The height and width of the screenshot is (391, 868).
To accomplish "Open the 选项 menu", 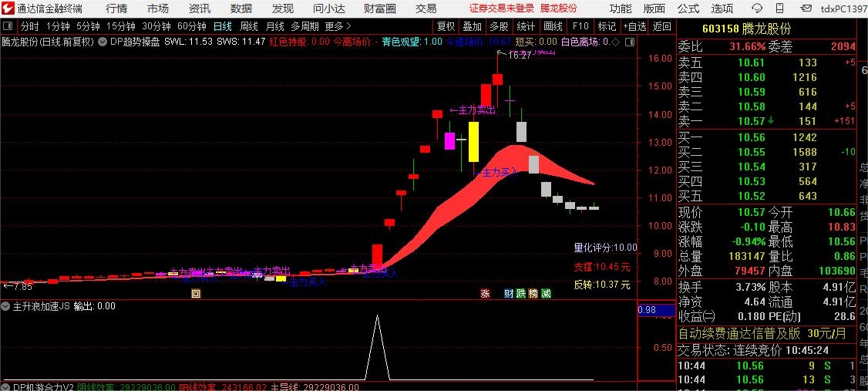I will (x=722, y=8).
